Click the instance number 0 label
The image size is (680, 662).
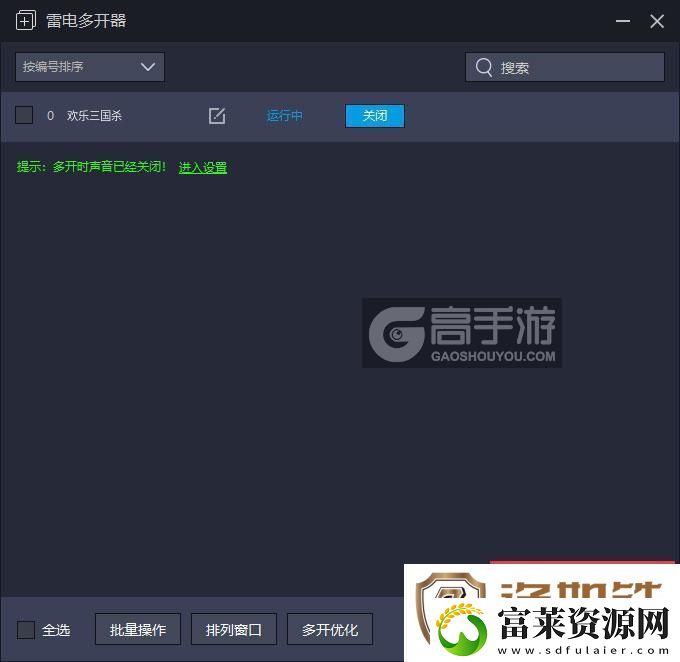click(50, 116)
